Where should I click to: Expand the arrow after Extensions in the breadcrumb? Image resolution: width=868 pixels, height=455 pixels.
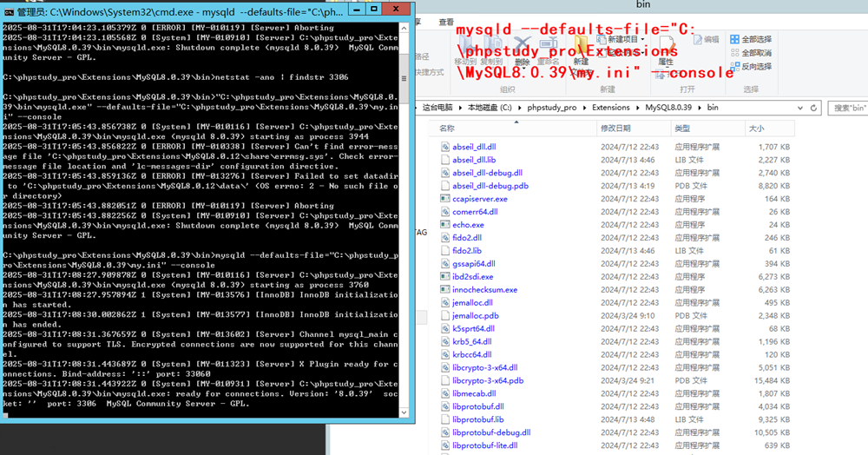click(x=637, y=108)
